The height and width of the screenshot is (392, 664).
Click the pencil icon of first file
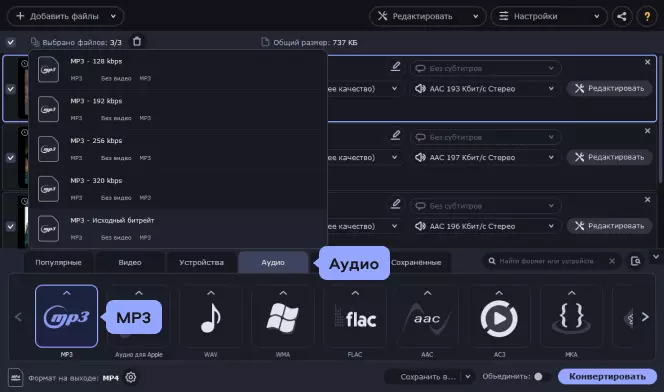coord(396,66)
